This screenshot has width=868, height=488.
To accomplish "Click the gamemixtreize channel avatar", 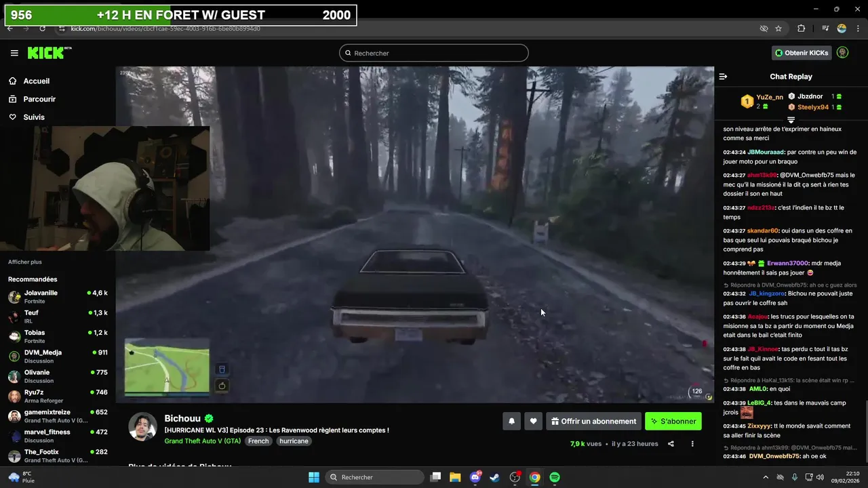I will pyautogui.click(x=14, y=416).
